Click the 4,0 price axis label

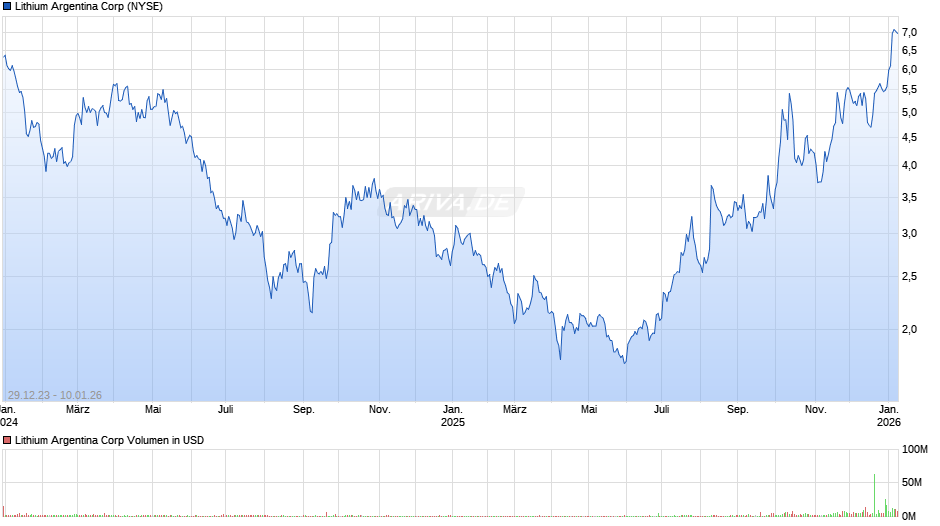click(909, 166)
